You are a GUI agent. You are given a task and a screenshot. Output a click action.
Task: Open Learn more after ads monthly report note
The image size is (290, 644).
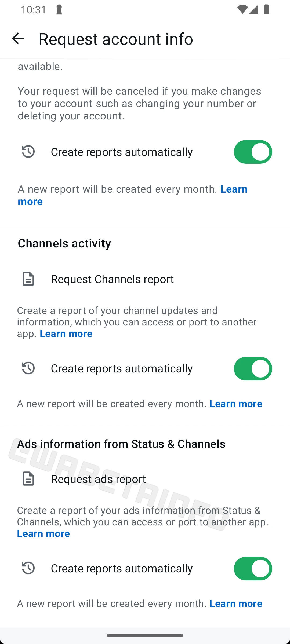pyautogui.click(x=236, y=603)
